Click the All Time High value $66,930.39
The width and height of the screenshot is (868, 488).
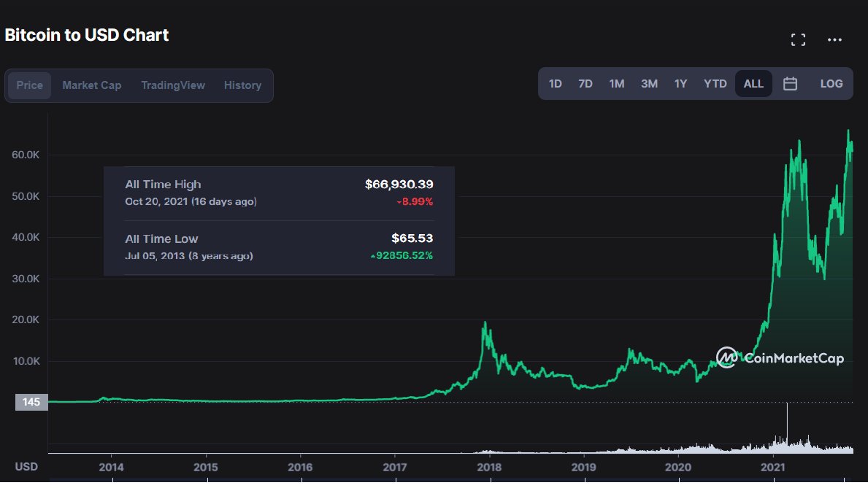399,185
